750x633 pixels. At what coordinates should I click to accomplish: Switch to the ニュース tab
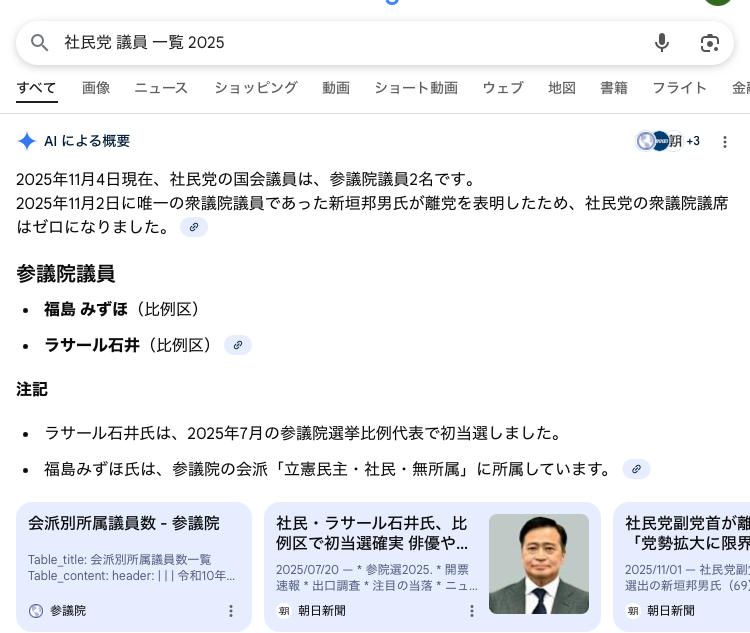point(161,88)
